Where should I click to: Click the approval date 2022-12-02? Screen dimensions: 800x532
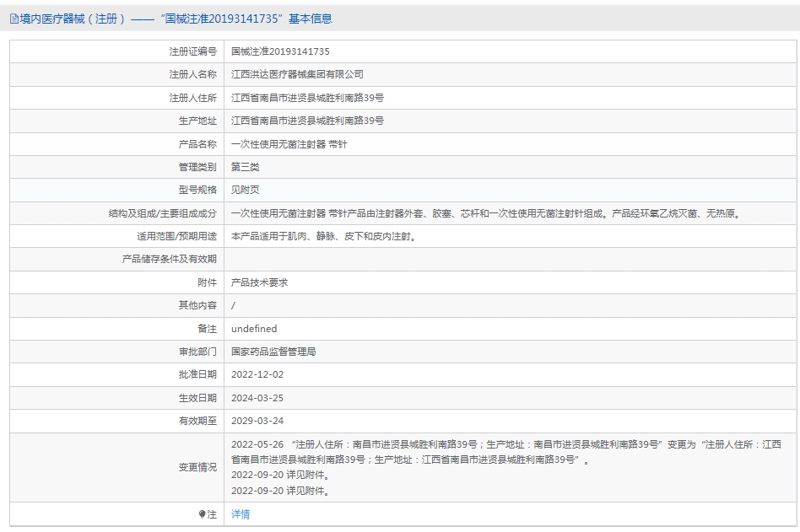click(x=257, y=374)
